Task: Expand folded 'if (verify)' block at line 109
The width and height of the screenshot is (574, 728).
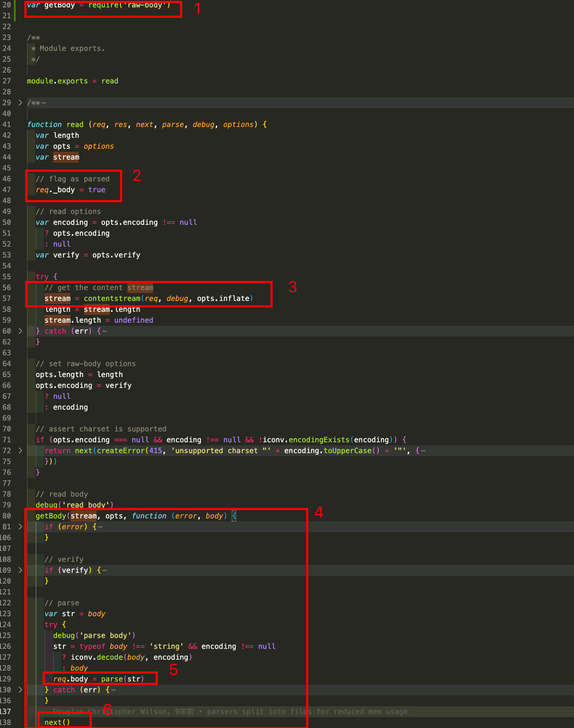Action: point(20,570)
